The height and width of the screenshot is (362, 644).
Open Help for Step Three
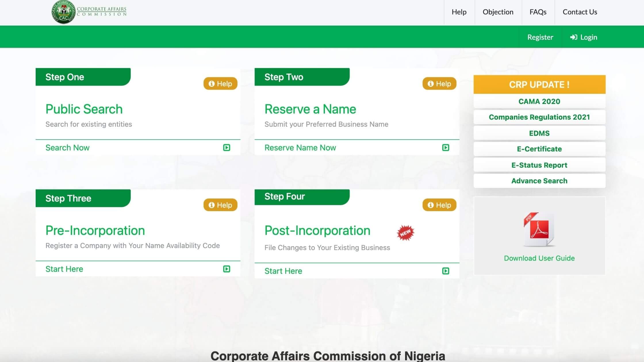coord(221,205)
